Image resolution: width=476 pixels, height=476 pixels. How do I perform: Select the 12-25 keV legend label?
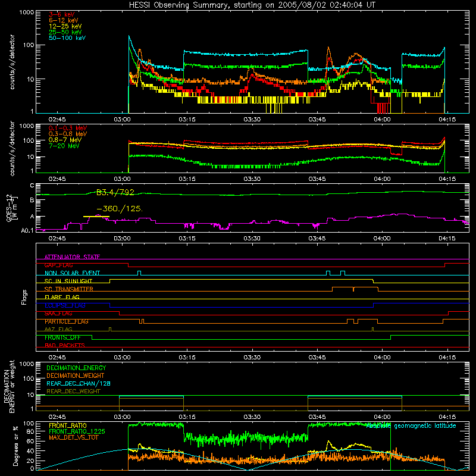[x=65, y=26]
